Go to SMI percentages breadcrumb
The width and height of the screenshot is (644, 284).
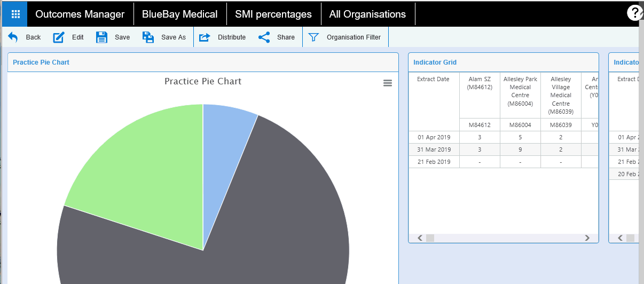tap(273, 14)
